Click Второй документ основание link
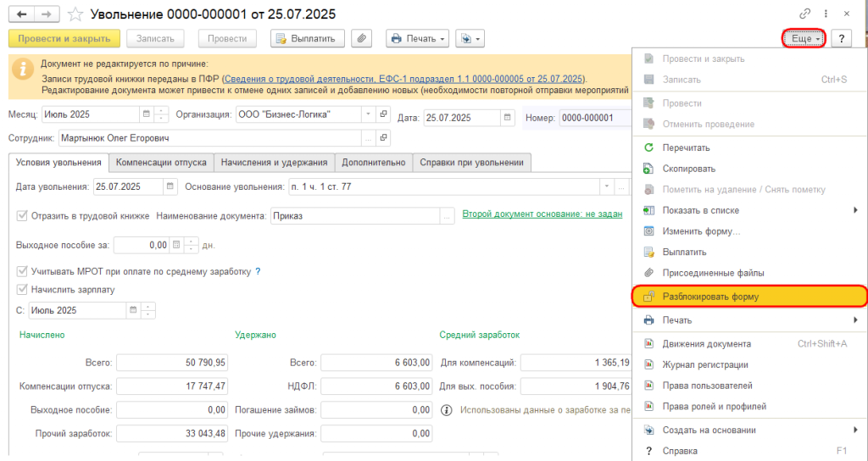Screen dimensions: 868x461 click(542, 214)
